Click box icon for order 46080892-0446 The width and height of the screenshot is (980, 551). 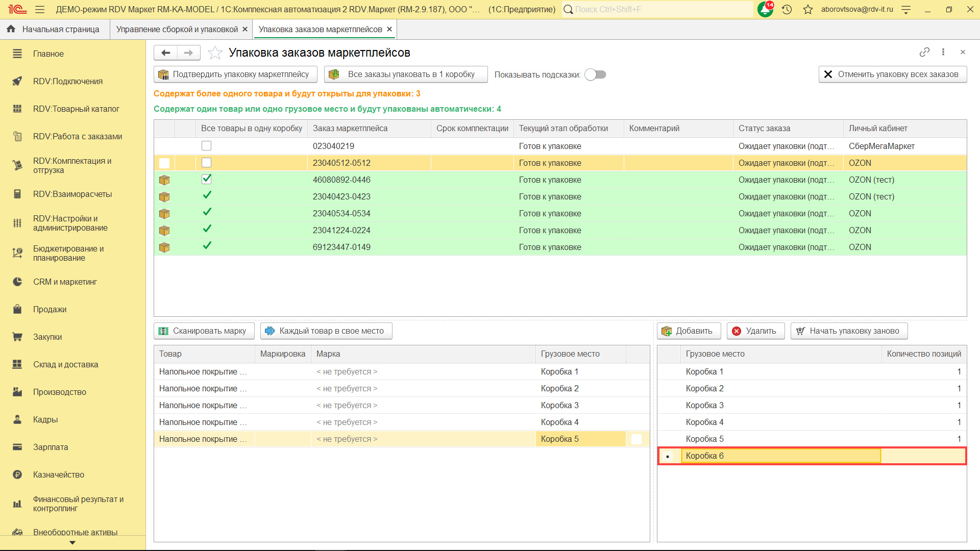(x=164, y=180)
